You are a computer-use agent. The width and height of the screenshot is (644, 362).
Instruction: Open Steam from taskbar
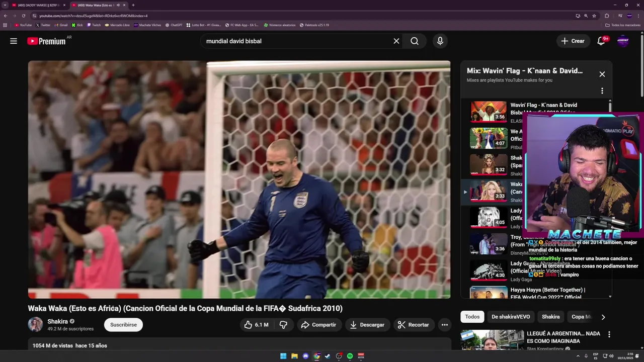(328, 356)
